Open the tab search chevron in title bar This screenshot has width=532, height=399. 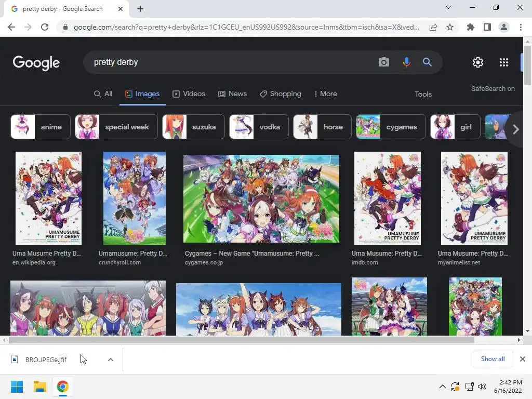(448, 7)
